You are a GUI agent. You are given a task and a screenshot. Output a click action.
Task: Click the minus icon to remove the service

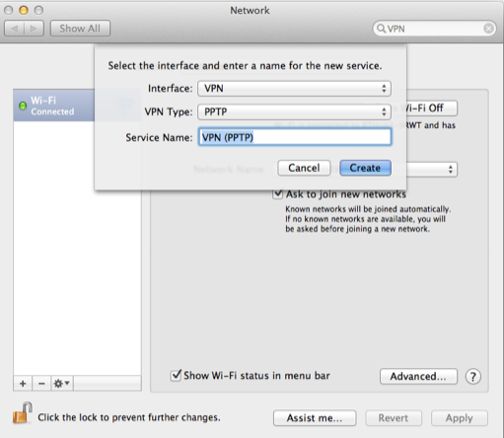[x=41, y=384]
